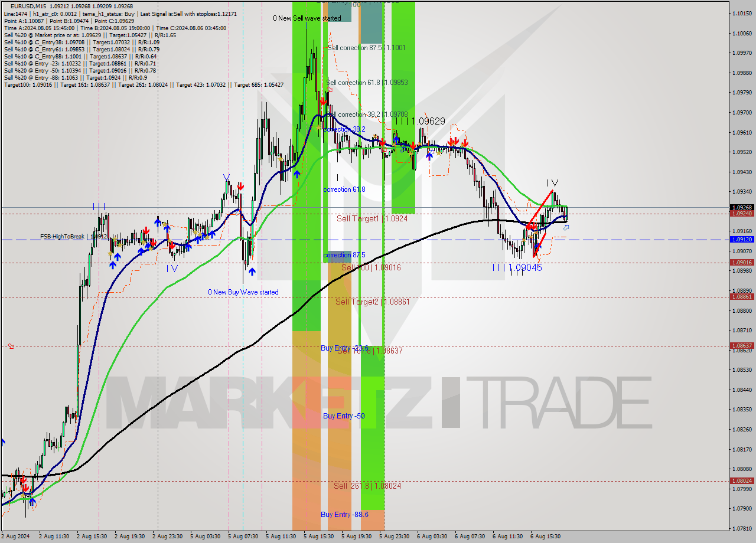Click the blue 'correction 61.8' label
The image size is (756, 543).
pos(344,189)
